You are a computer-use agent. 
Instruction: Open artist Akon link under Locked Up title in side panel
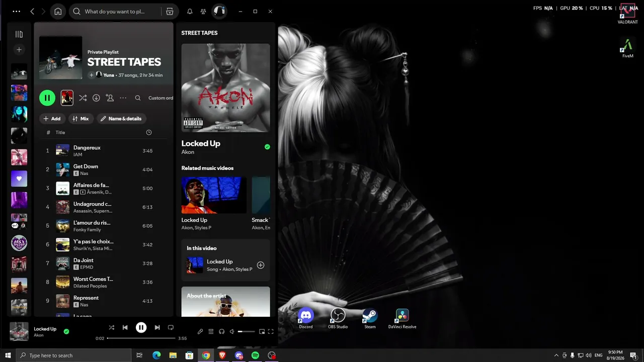pyautogui.click(x=188, y=152)
